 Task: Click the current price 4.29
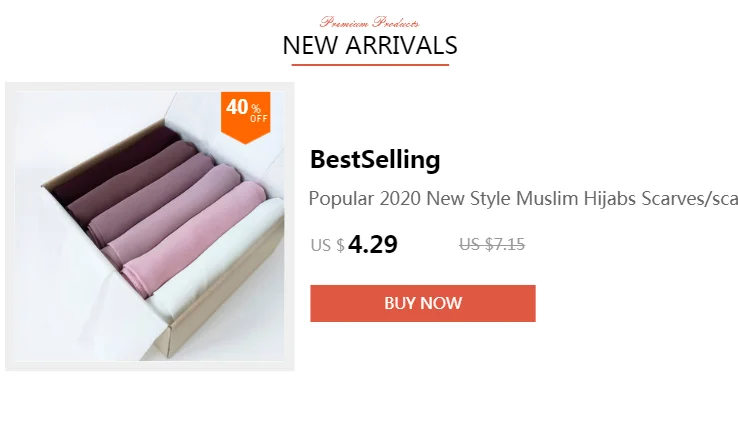pos(373,244)
